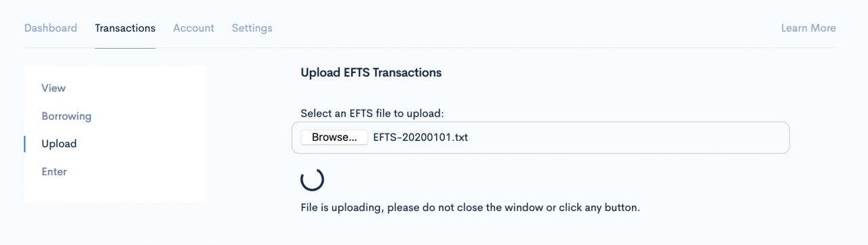Open the Dashboard tab

click(x=51, y=28)
